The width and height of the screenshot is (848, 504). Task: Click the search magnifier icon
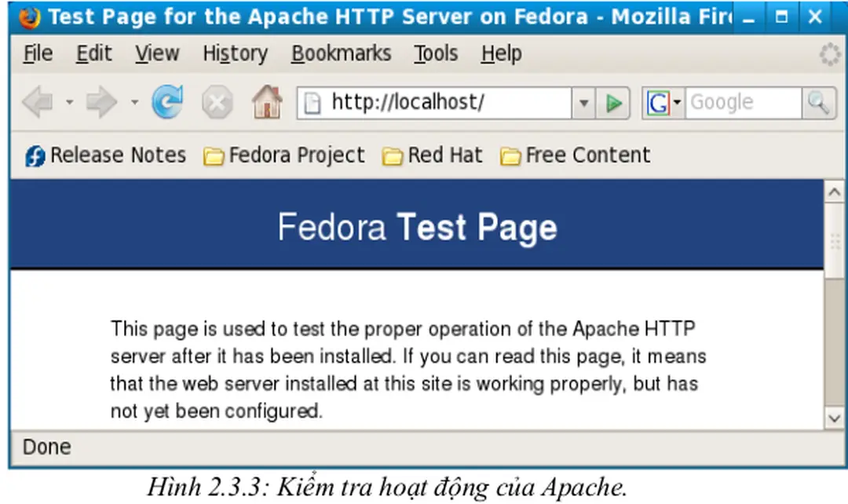(818, 102)
